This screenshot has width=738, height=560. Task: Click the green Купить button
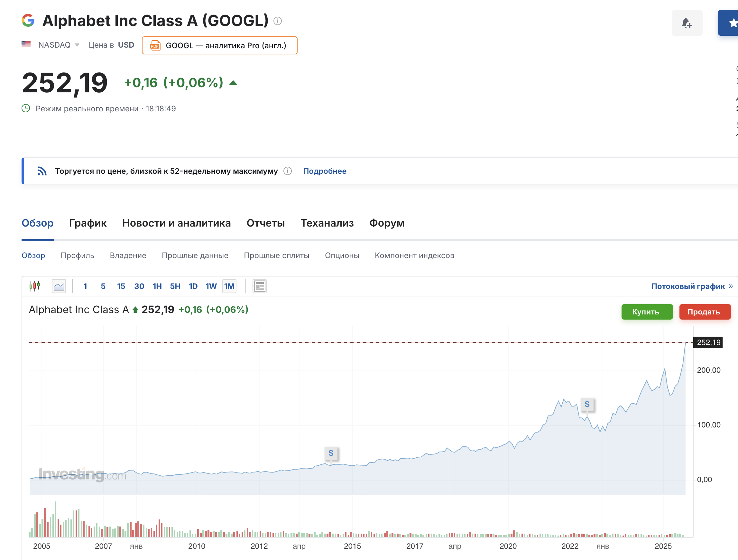647,312
